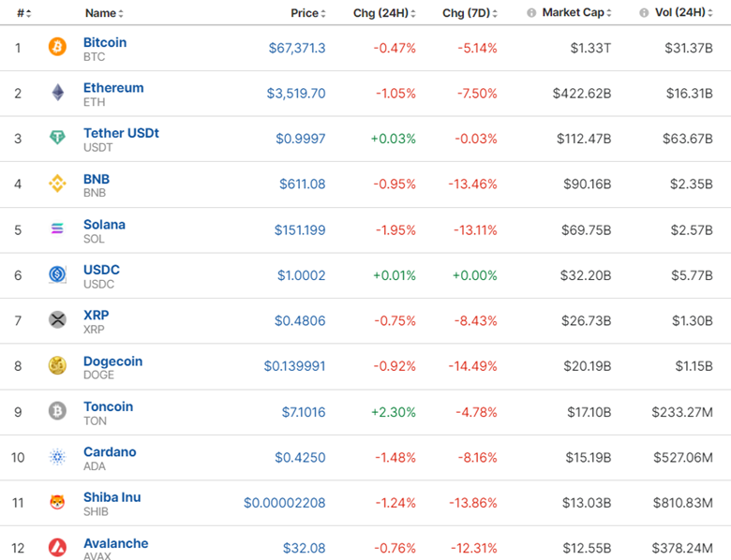This screenshot has width=731, height=560.
Task: Open the Ethereum coin page link
Action: click(113, 88)
